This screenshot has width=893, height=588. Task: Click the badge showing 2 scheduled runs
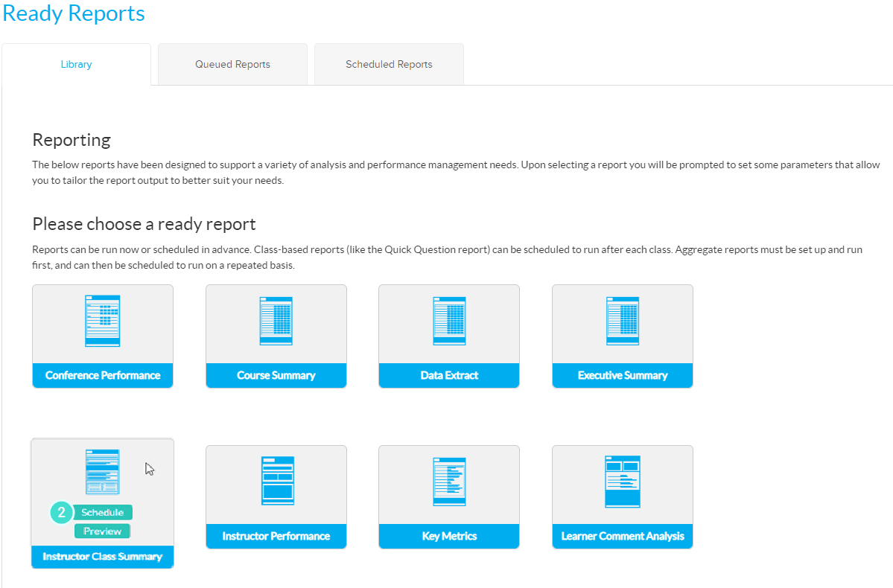61,512
